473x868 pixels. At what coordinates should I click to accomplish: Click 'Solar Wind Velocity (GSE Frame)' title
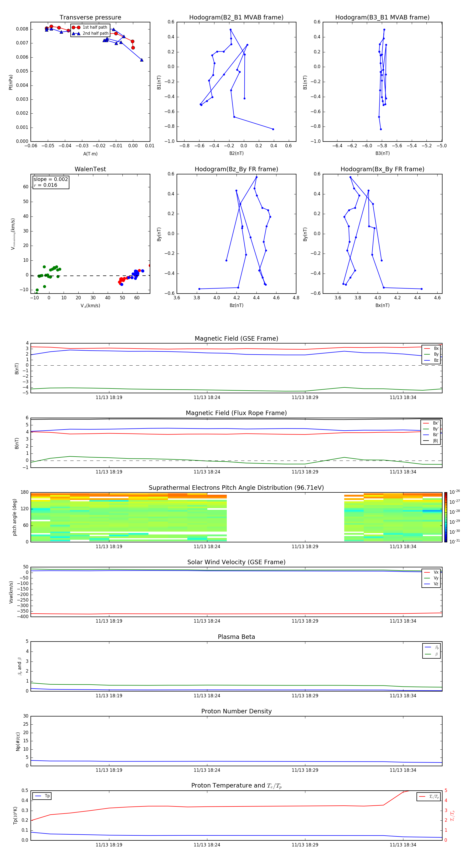(236, 562)
